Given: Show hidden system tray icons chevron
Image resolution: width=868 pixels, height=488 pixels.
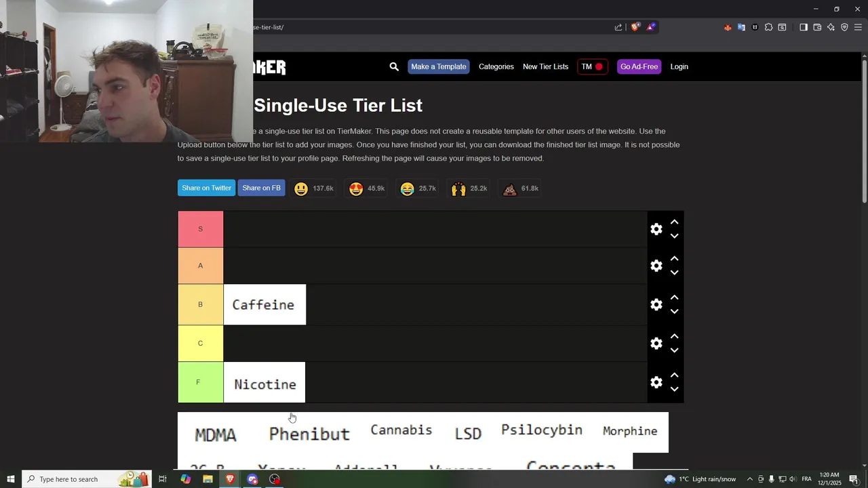Looking at the screenshot, I should pos(749,479).
